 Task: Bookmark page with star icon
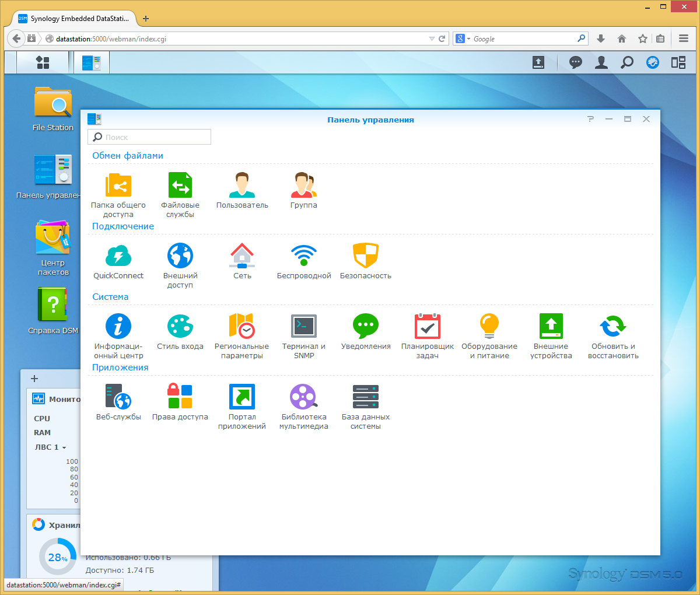(643, 39)
